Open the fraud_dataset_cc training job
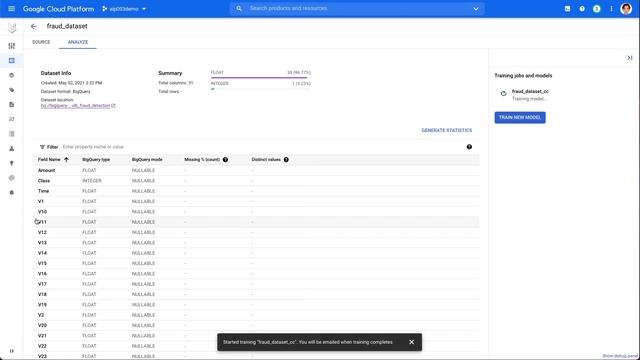The height and width of the screenshot is (360, 640). pos(530,91)
